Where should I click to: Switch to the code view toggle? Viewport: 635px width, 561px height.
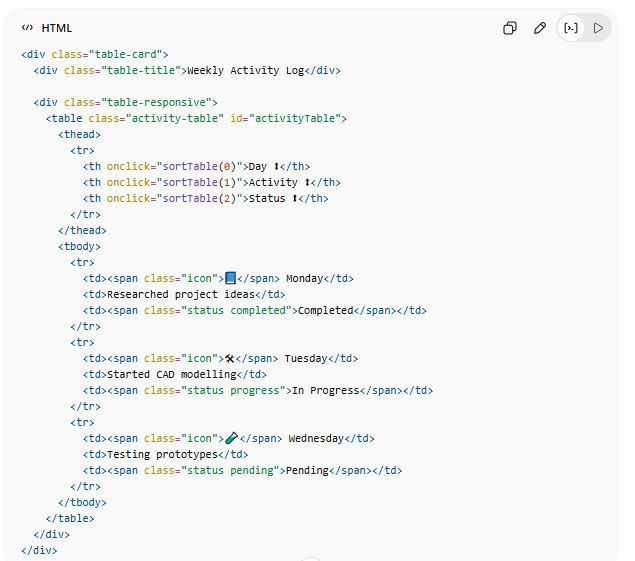570,28
